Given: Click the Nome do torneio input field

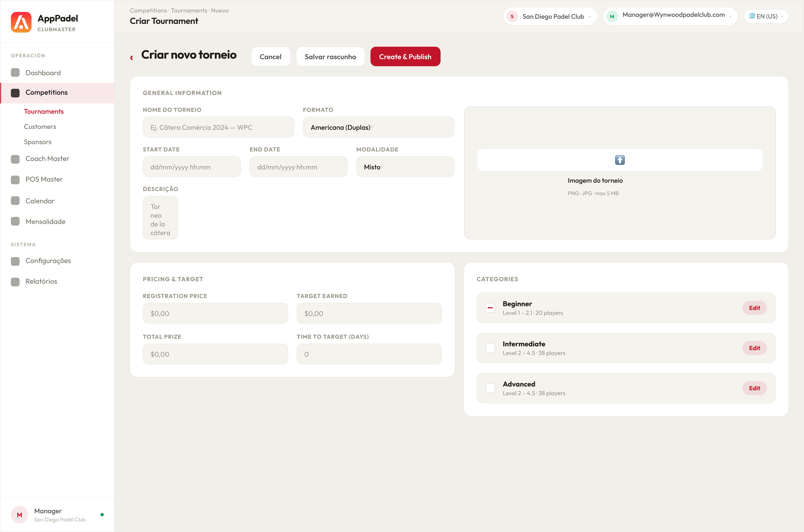Looking at the screenshot, I should [x=218, y=127].
